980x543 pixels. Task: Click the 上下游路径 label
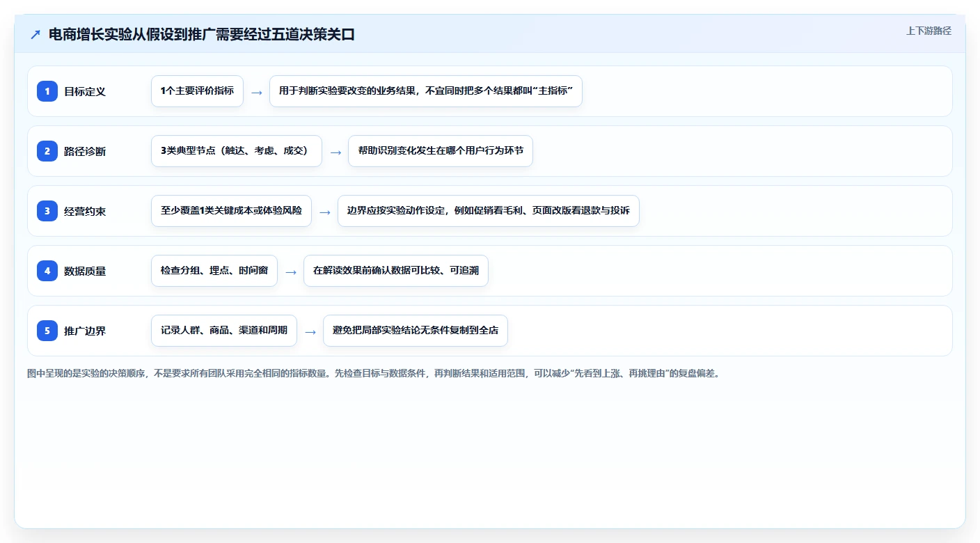(928, 31)
